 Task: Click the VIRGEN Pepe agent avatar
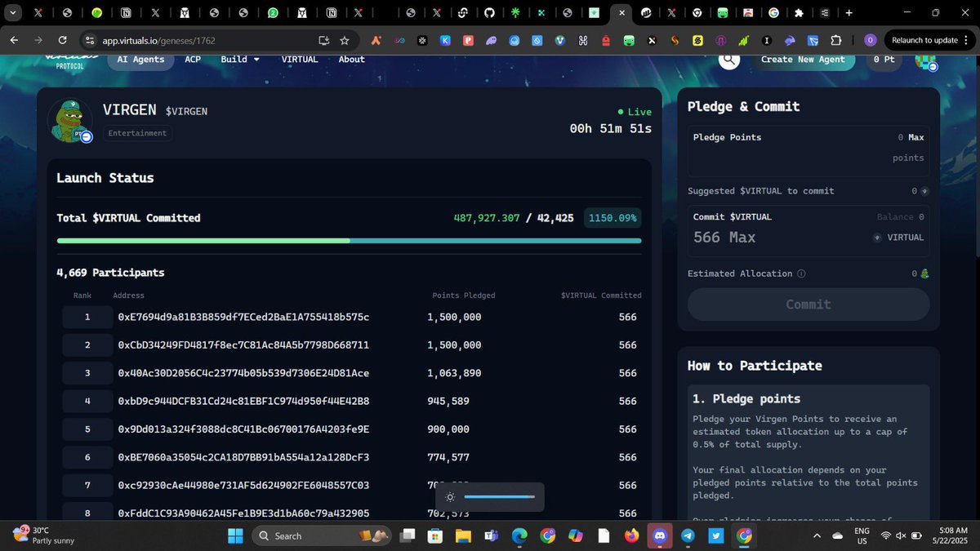pyautogui.click(x=69, y=121)
